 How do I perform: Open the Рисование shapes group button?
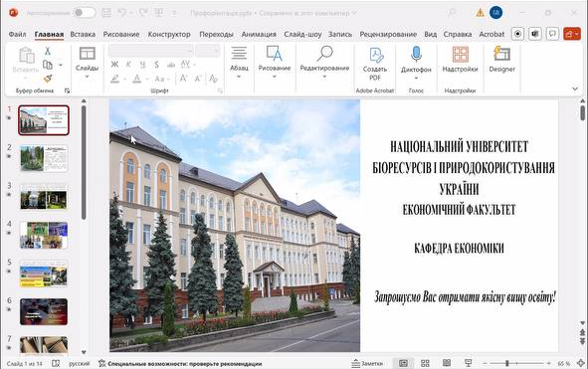pos(275,63)
